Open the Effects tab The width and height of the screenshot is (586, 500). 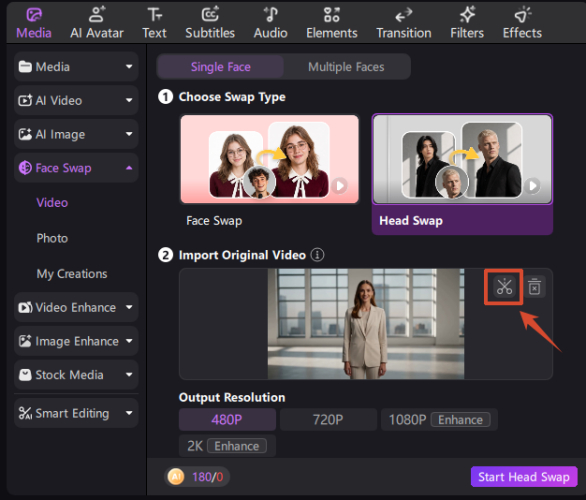pyautogui.click(x=522, y=23)
